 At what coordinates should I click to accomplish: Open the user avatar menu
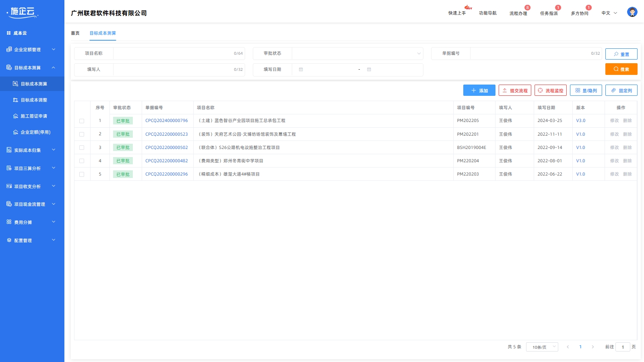[632, 12]
